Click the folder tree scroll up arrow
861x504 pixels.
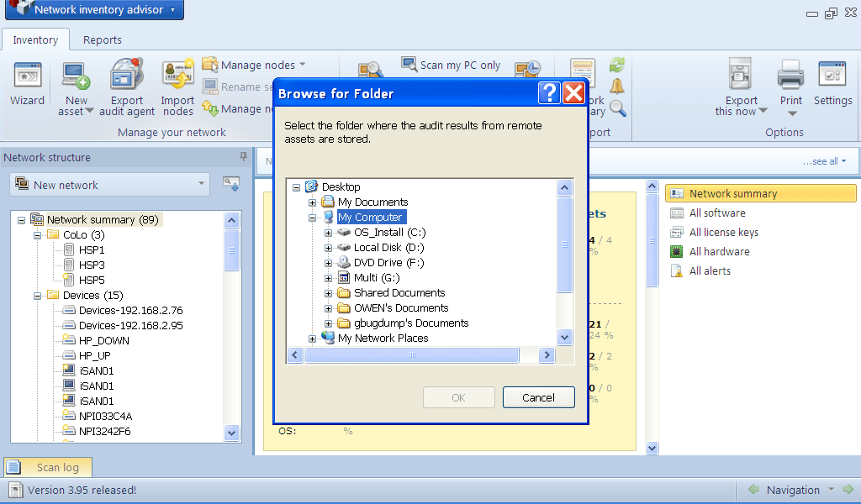564,188
